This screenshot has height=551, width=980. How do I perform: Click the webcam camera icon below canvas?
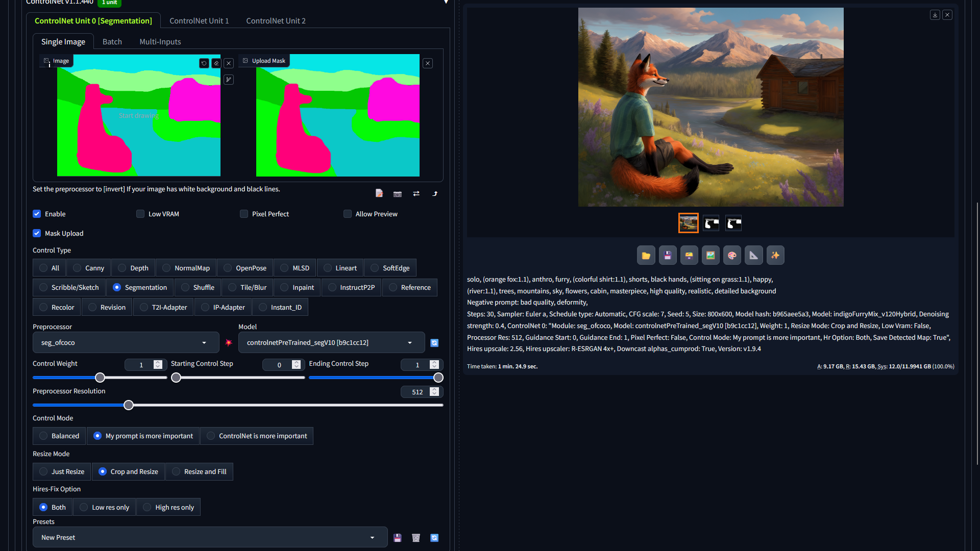point(398,194)
